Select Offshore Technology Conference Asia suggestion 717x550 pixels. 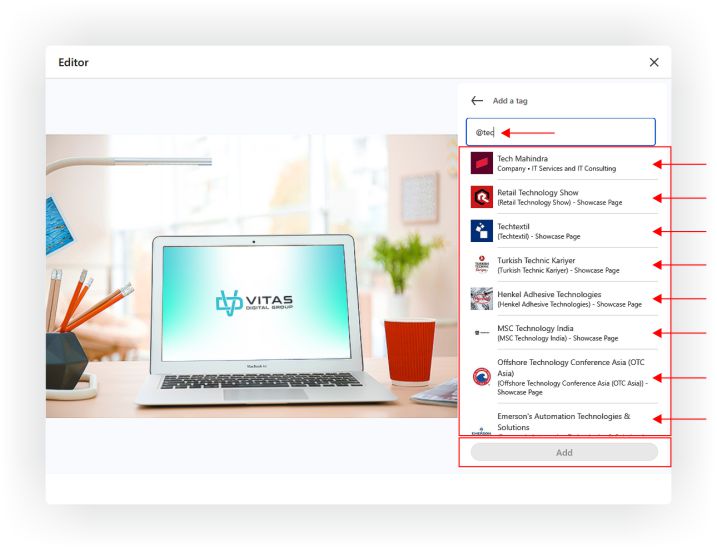pos(564,377)
